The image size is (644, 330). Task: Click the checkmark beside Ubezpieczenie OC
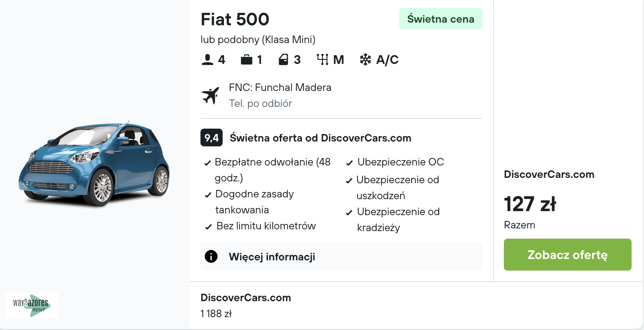(349, 162)
